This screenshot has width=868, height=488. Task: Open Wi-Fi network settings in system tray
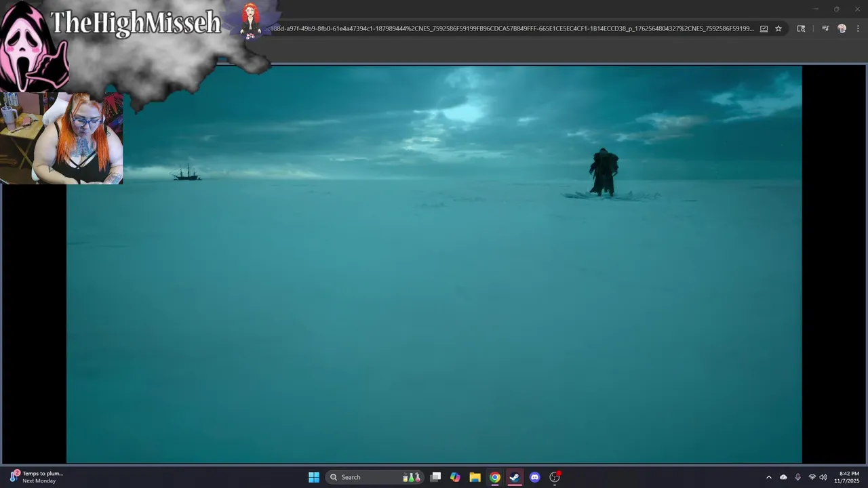point(812,477)
